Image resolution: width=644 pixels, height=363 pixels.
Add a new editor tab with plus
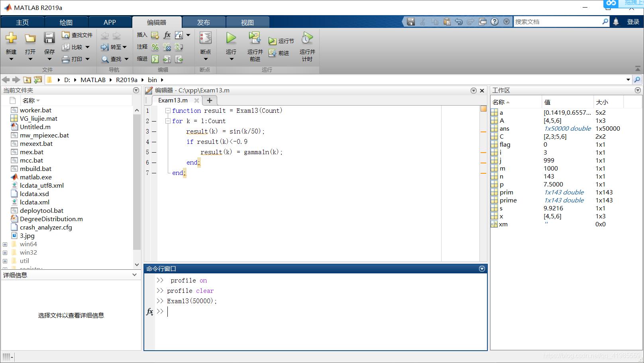[210, 100]
